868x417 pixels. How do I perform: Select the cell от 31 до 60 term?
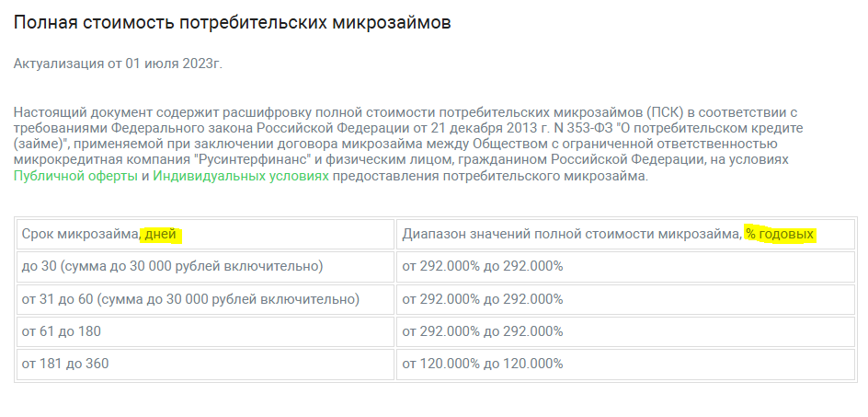tap(205, 299)
